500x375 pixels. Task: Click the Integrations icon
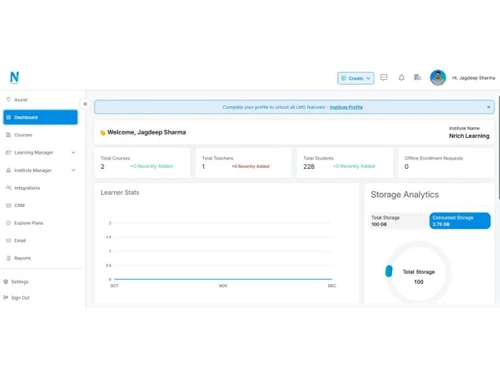click(x=9, y=188)
